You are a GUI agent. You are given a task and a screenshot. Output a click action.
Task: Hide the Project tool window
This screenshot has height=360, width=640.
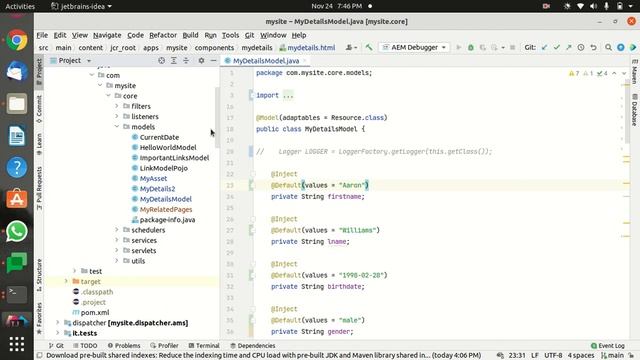(x=213, y=60)
